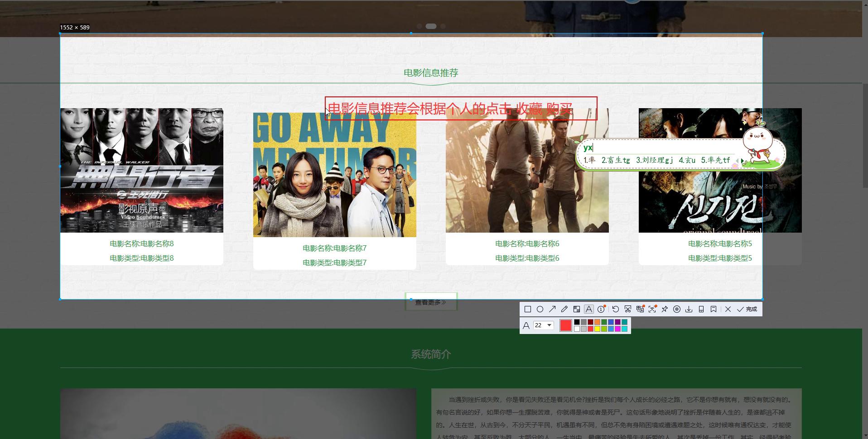Send the screenshot to phone
The width and height of the screenshot is (868, 439).
[x=701, y=309]
